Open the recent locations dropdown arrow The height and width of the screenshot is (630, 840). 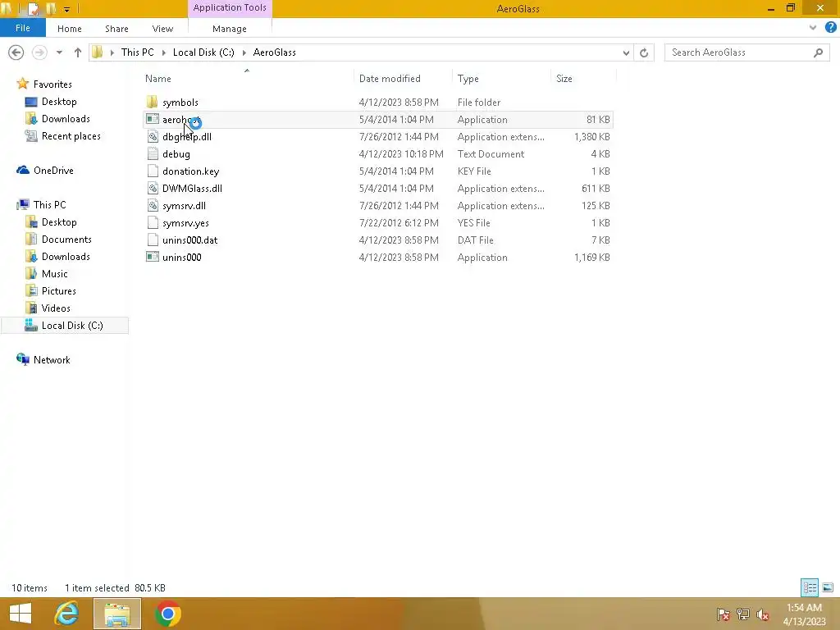point(59,52)
